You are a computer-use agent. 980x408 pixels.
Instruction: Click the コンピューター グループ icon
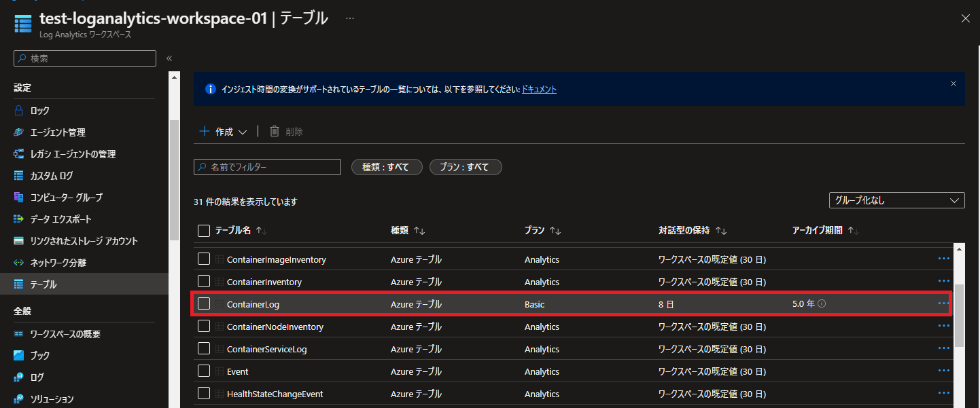point(19,198)
